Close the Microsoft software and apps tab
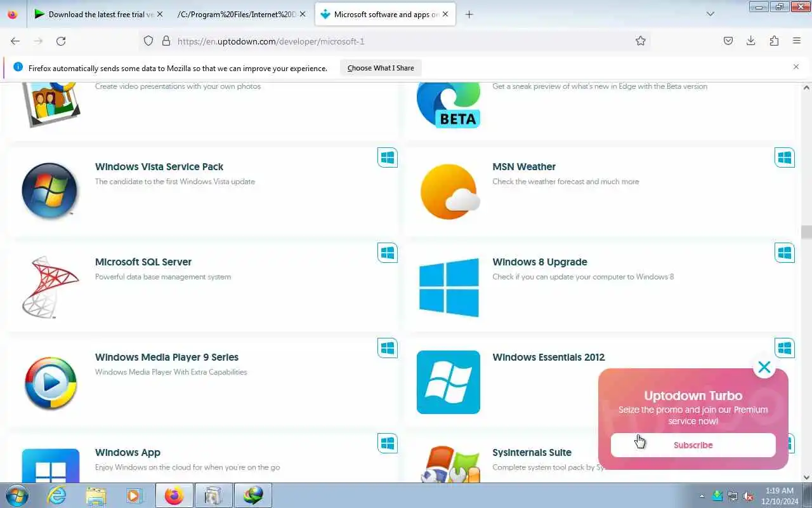Viewport: 812px width, 508px height. 445,14
